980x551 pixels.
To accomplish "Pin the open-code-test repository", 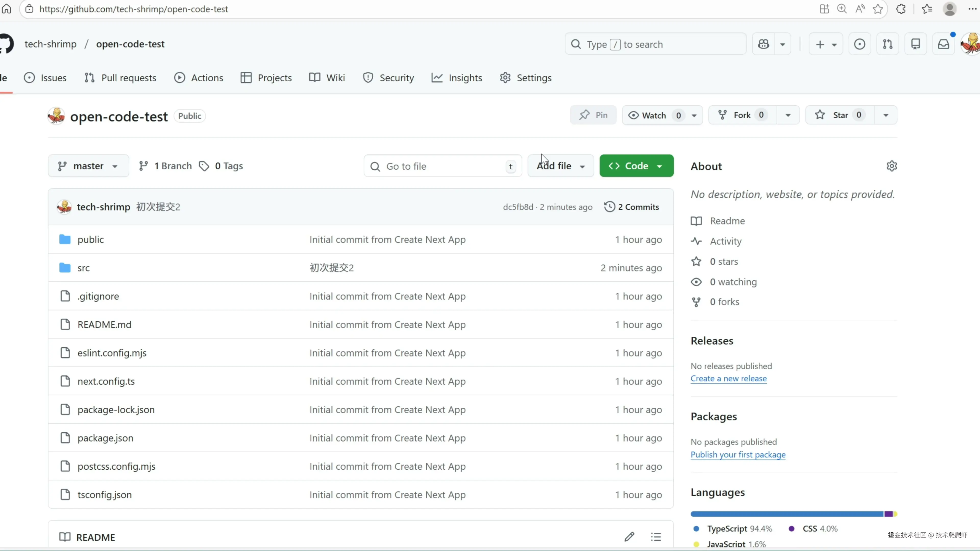I will pos(593,115).
